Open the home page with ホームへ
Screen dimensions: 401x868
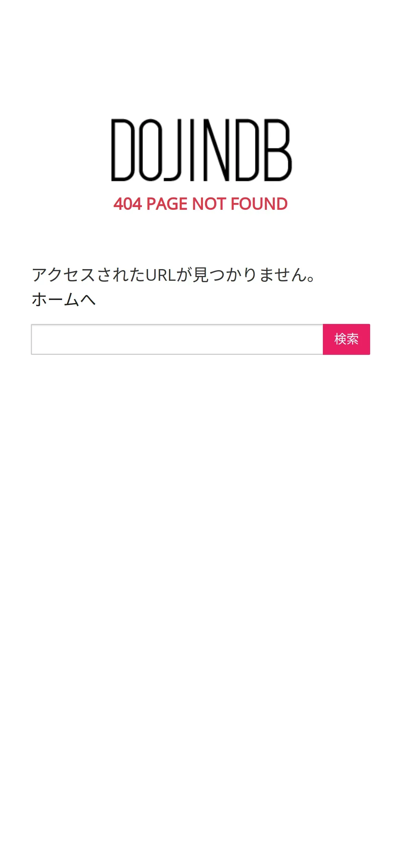click(63, 299)
